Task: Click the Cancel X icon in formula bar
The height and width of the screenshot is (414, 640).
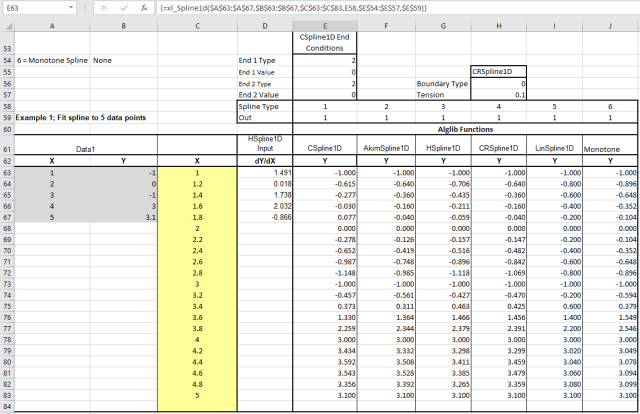Action: [102, 7]
